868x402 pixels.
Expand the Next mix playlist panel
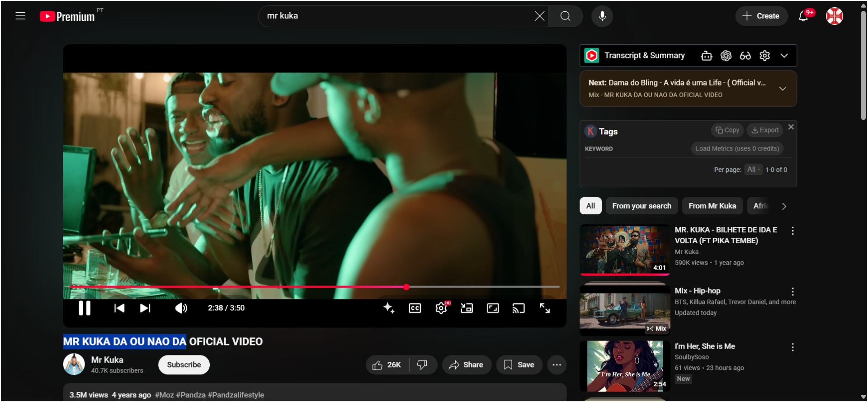click(x=783, y=89)
